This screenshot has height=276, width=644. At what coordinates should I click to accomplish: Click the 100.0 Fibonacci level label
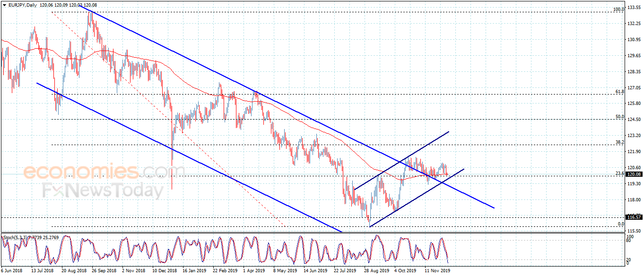point(618,9)
